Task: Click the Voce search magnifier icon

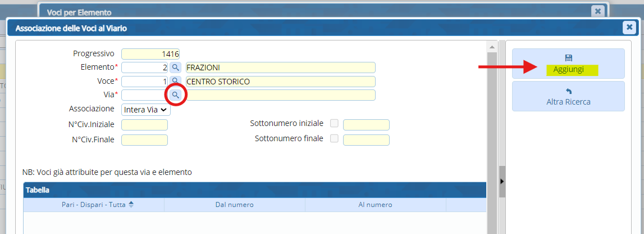Action: coord(176,81)
